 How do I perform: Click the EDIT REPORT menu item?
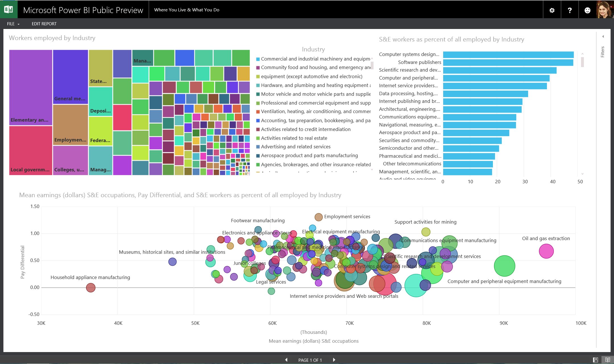(x=44, y=24)
